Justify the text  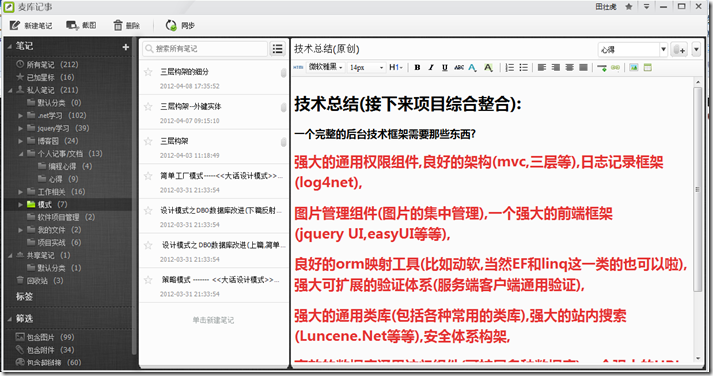pos(583,67)
